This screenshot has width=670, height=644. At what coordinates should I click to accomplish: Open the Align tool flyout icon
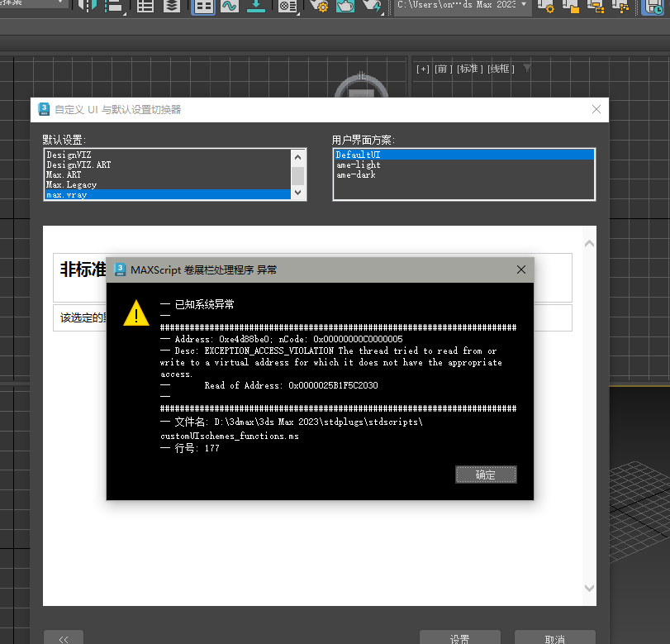coord(114,6)
